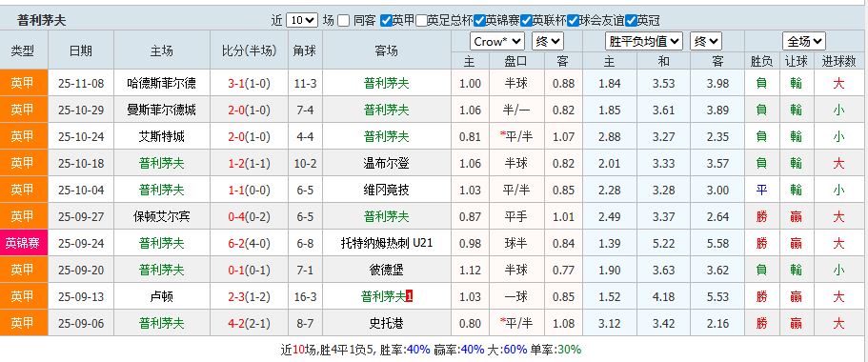This screenshot has width=868, height=362.
Task: Click the 哈德斯菲尔德 home team link
Action: [162, 84]
